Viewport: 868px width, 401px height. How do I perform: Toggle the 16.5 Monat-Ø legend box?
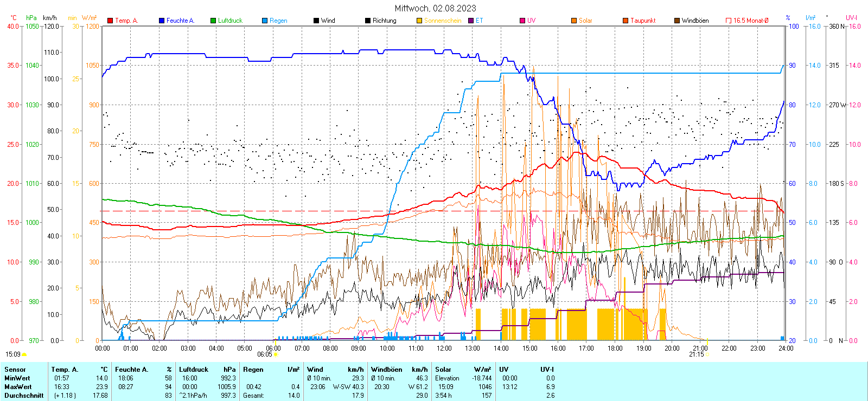[729, 21]
